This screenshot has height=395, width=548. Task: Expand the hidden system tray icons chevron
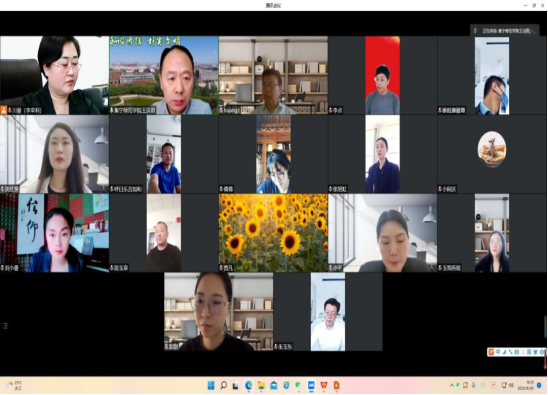click(452, 385)
